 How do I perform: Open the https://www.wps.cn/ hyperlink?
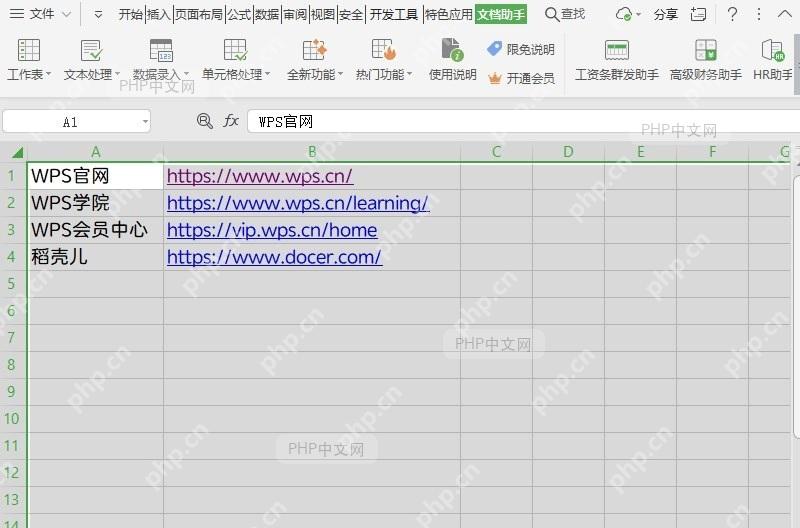[260, 177]
